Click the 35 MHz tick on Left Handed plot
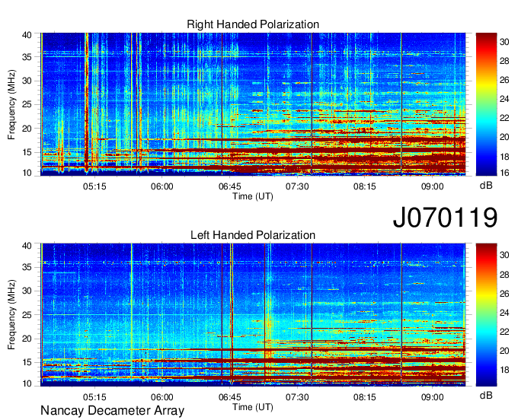 point(27,267)
